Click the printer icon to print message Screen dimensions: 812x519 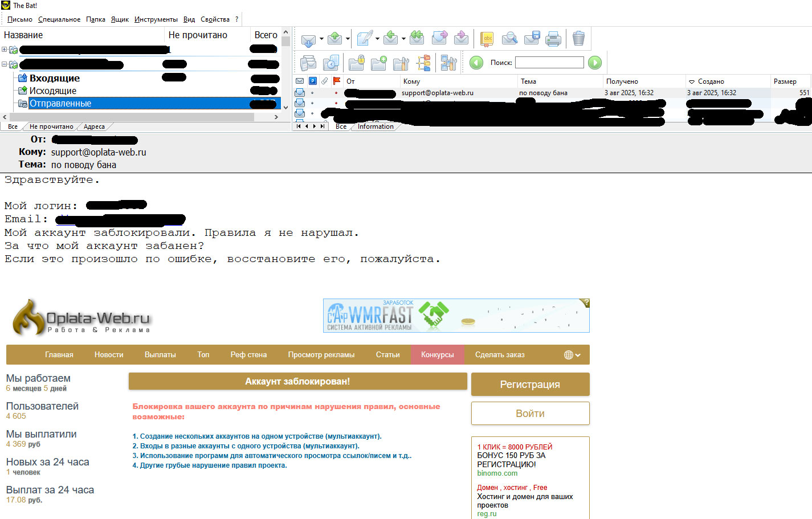[553, 39]
